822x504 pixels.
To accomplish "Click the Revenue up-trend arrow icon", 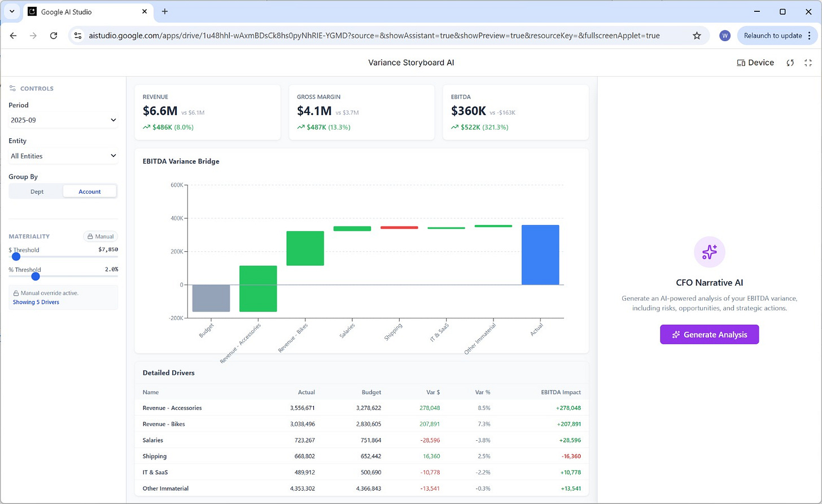I will 147,127.
